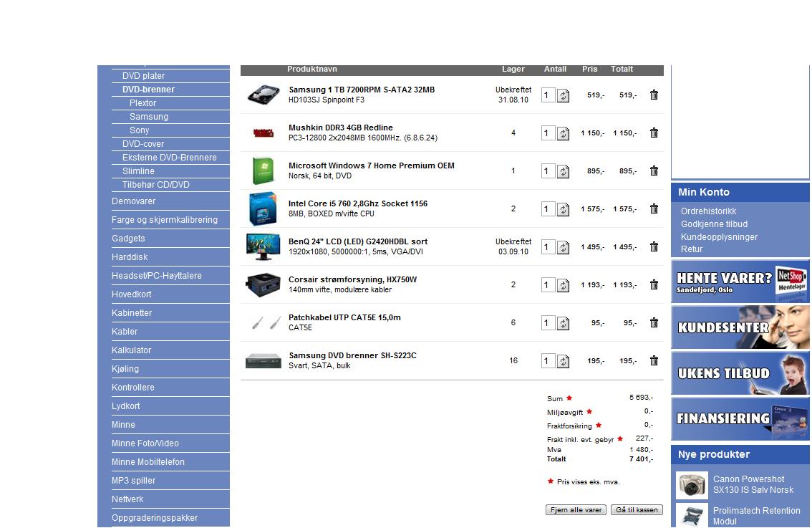
Task: Edit quantity field for Samsung 1 TB drive
Action: click(x=548, y=95)
